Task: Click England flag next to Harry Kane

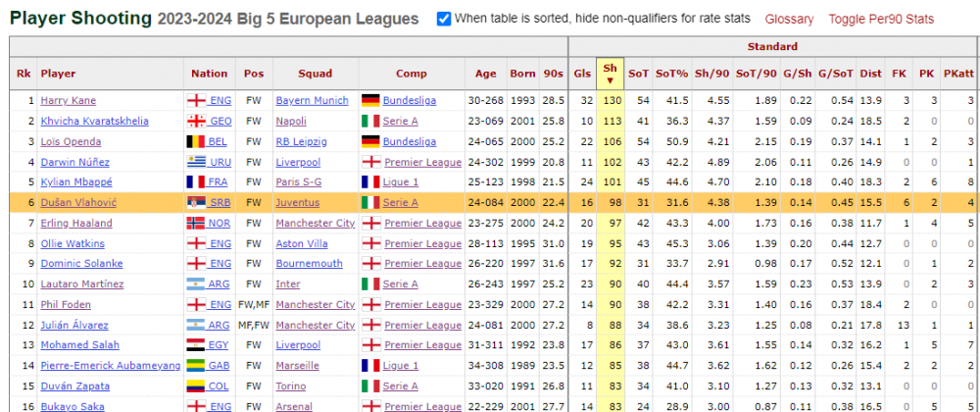Action: tap(197, 101)
